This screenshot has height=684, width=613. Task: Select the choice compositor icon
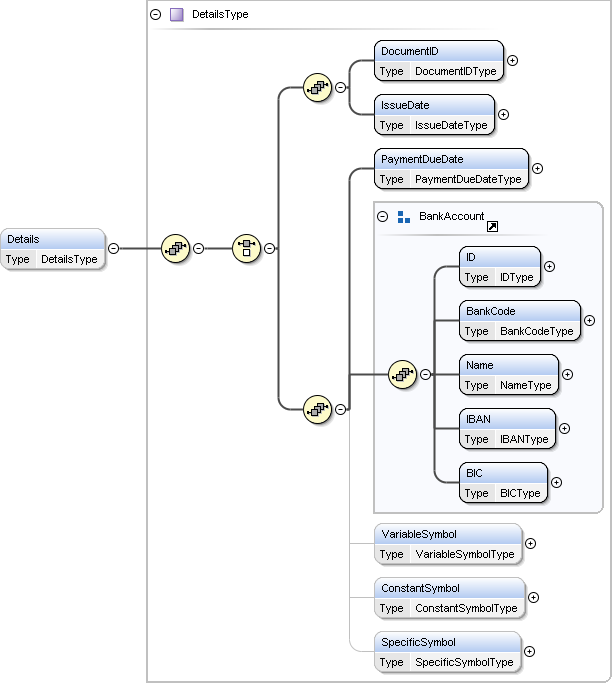point(247,249)
